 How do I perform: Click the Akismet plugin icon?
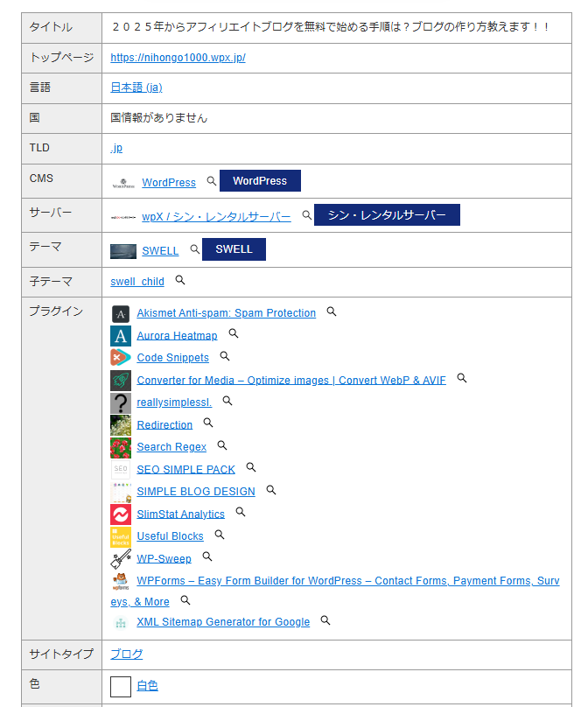121,314
